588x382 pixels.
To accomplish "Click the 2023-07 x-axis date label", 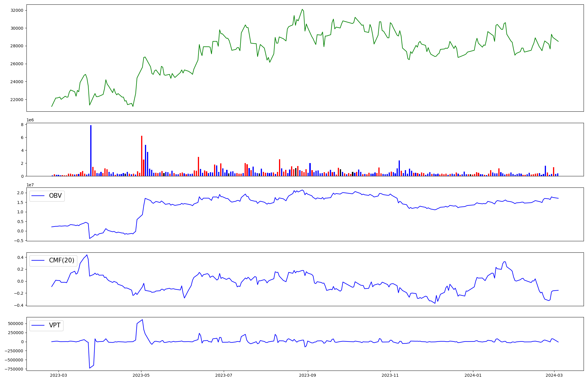I will point(224,375).
